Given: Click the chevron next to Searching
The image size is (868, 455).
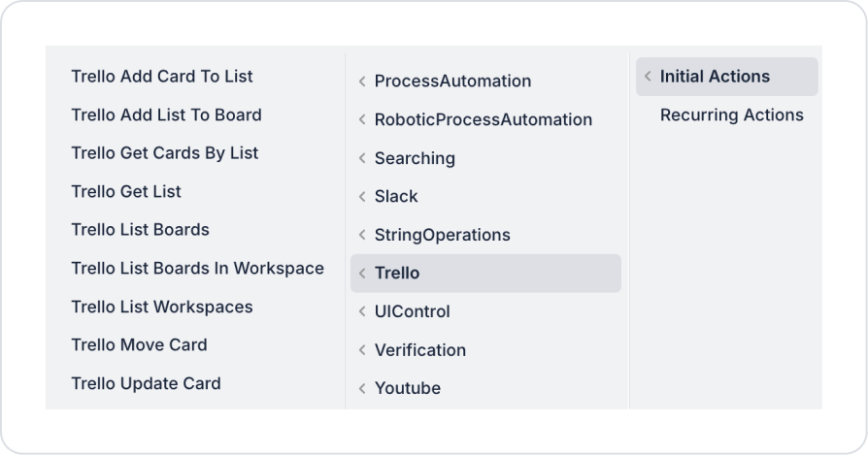Looking at the screenshot, I should click(x=362, y=158).
